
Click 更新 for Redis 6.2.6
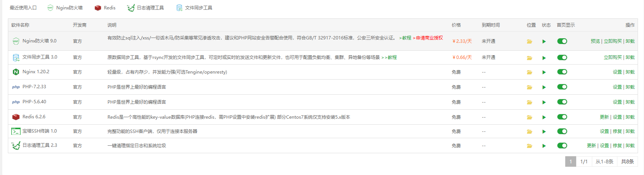coord(604,117)
